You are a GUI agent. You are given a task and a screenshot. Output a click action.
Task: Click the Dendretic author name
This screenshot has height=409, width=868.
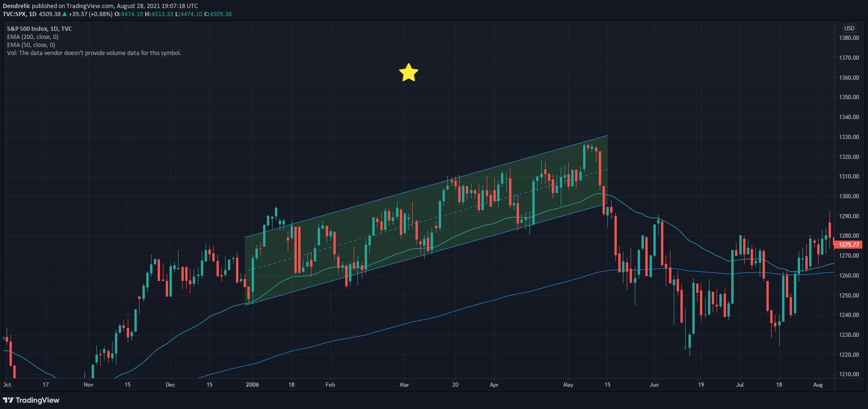17,6
